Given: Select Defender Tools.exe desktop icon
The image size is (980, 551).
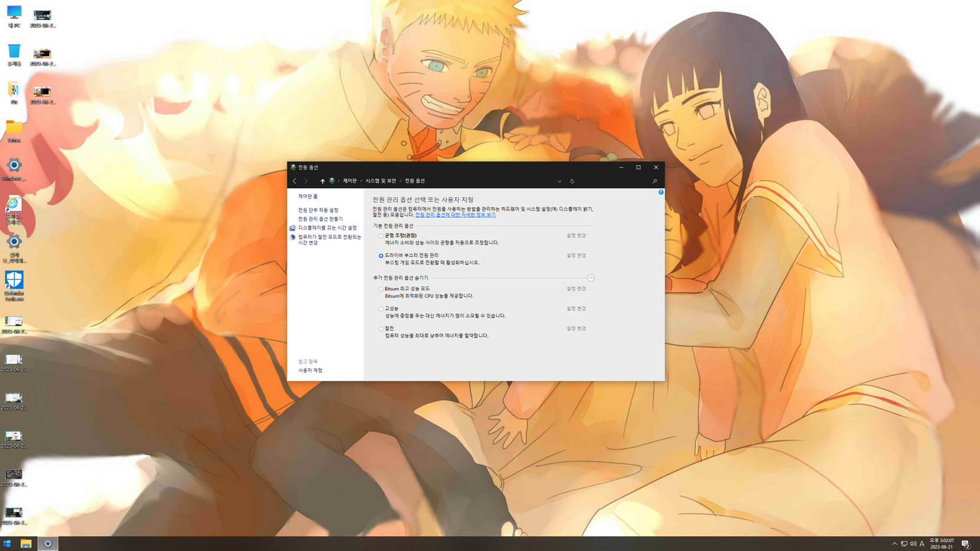Looking at the screenshot, I should coord(14,286).
